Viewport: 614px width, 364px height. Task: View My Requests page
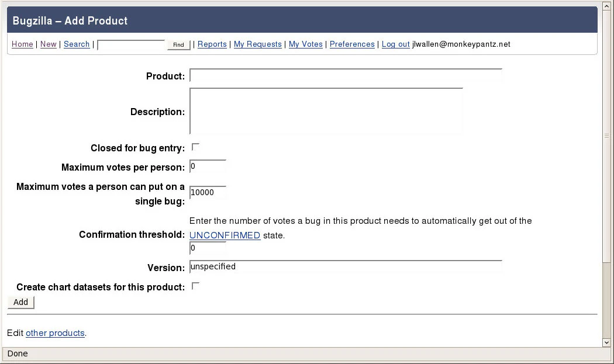pos(257,44)
